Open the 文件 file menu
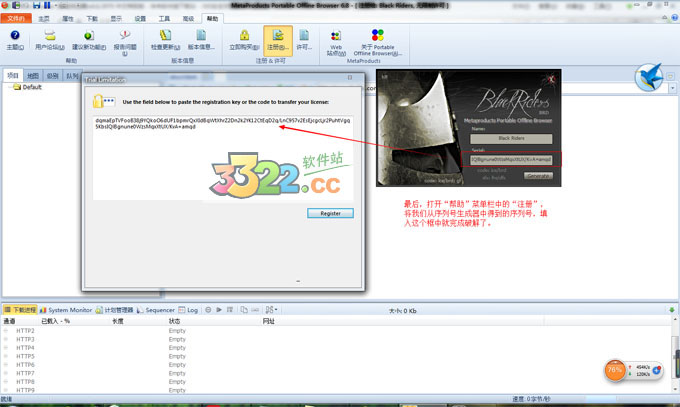The width and height of the screenshot is (680, 407). point(16,19)
